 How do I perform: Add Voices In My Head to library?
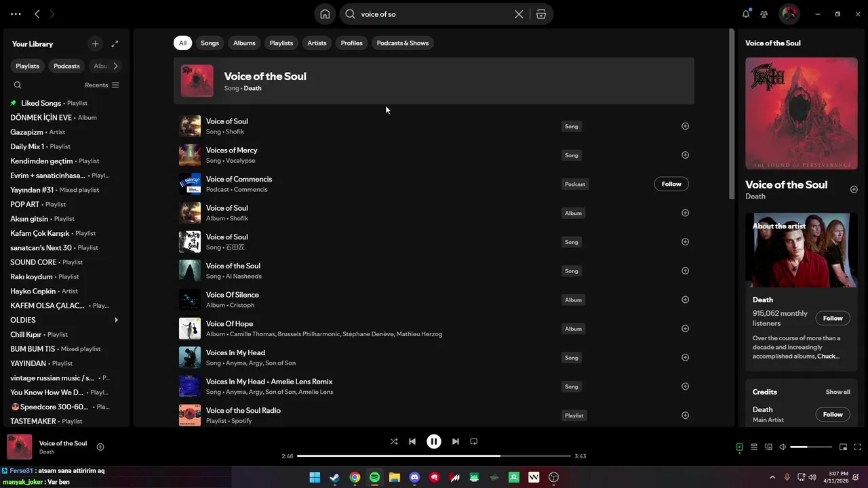685,358
